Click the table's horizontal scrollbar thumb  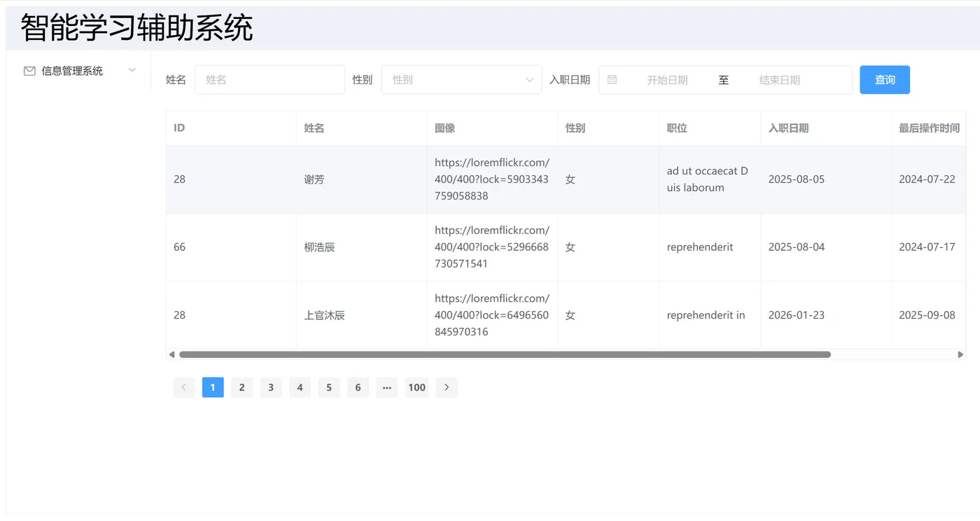coord(505,354)
